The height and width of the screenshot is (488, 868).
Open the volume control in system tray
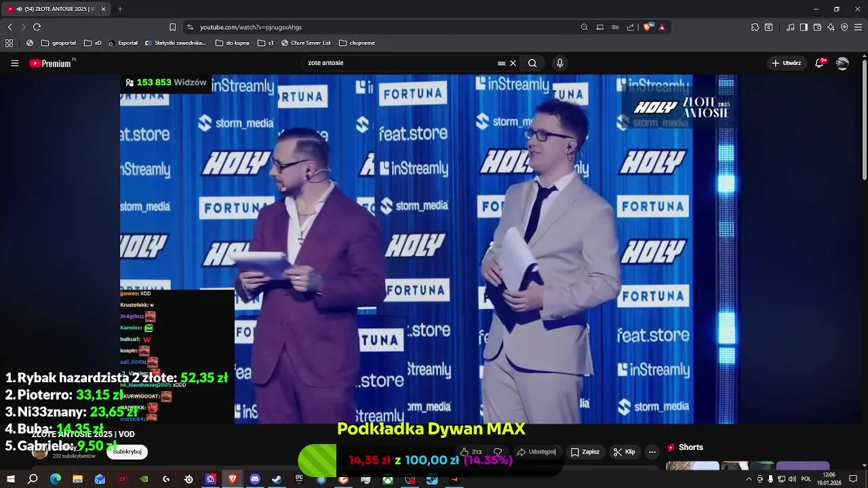(x=792, y=479)
